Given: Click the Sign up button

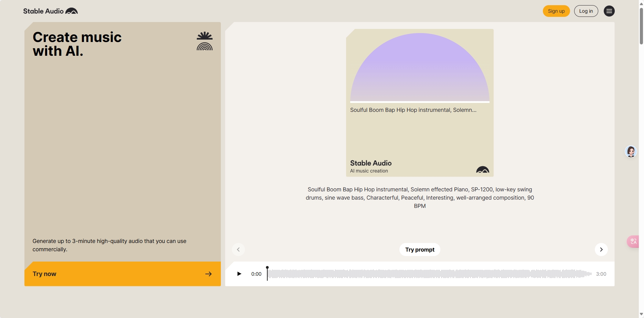Looking at the screenshot, I should [x=556, y=11].
